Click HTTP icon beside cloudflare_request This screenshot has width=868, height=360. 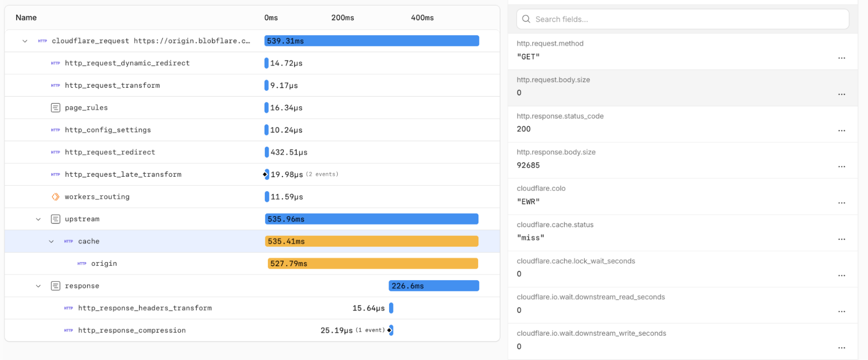[43, 41]
